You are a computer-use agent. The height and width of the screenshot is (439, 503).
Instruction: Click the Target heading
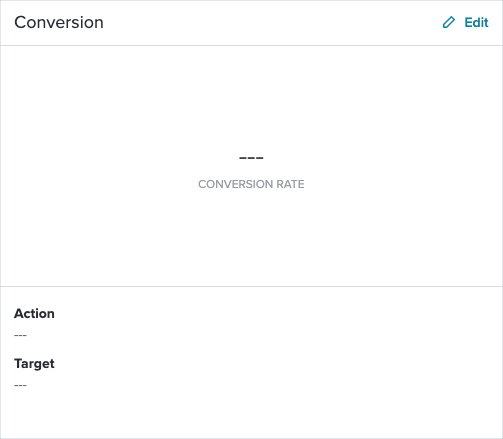pos(34,364)
